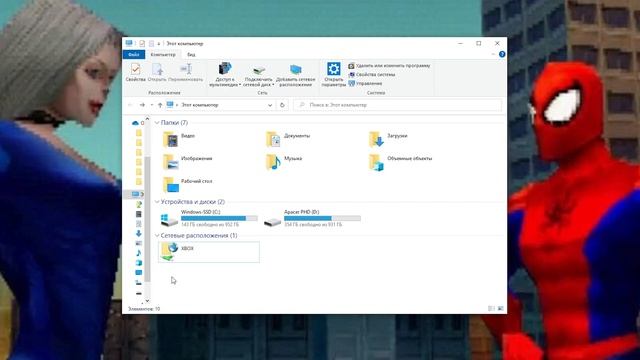Click Управление in the ribbon

(365, 83)
